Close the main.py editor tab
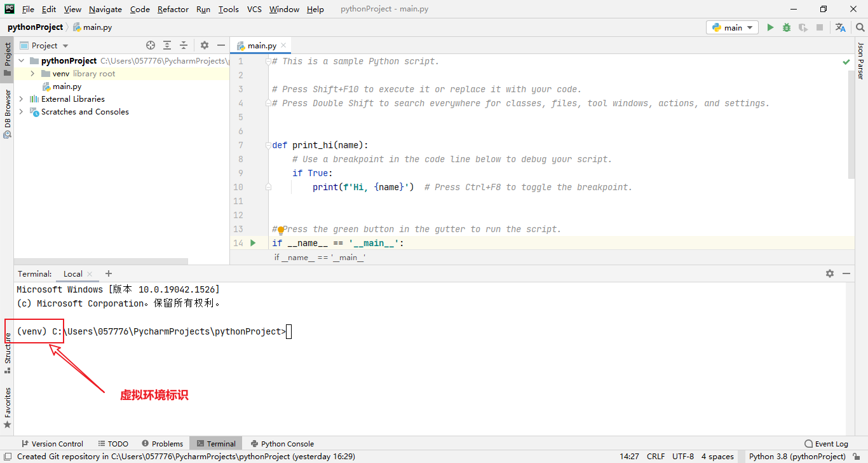The width and height of the screenshot is (868, 463). tap(283, 45)
